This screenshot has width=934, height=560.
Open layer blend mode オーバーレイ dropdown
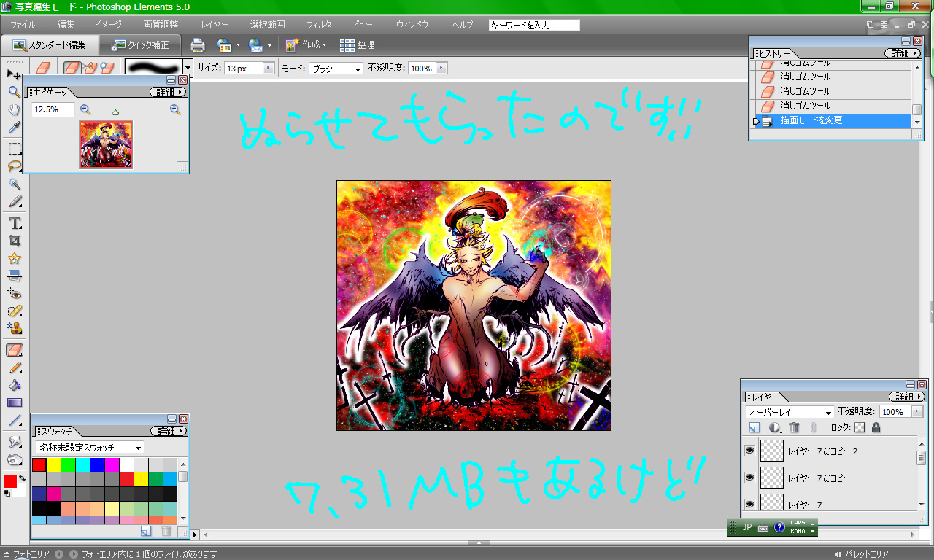click(x=790, y=412)
